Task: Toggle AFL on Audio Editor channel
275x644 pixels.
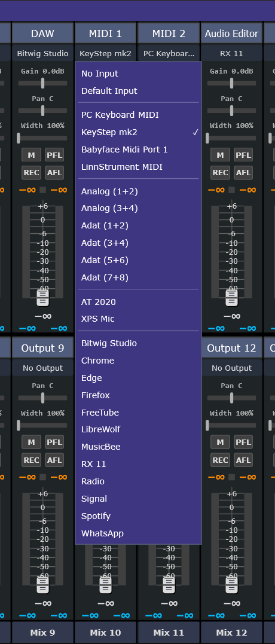Action: [x=243, y=172]
